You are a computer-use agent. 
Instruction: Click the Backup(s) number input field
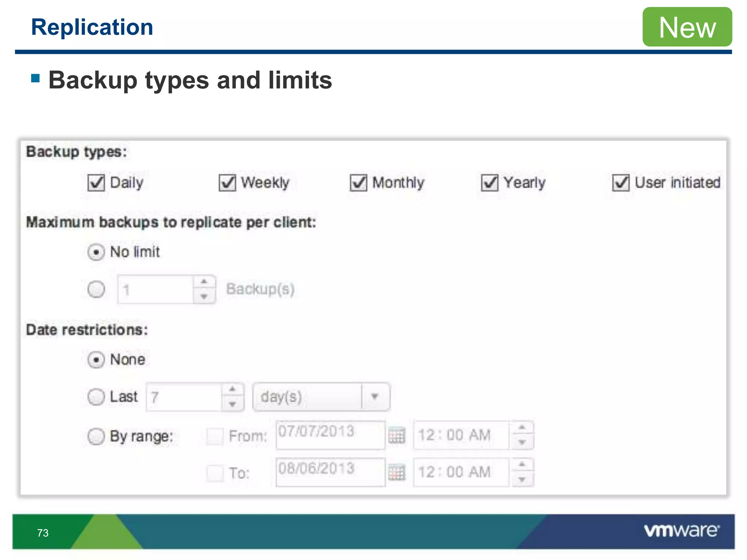click(x=156, y=289)
